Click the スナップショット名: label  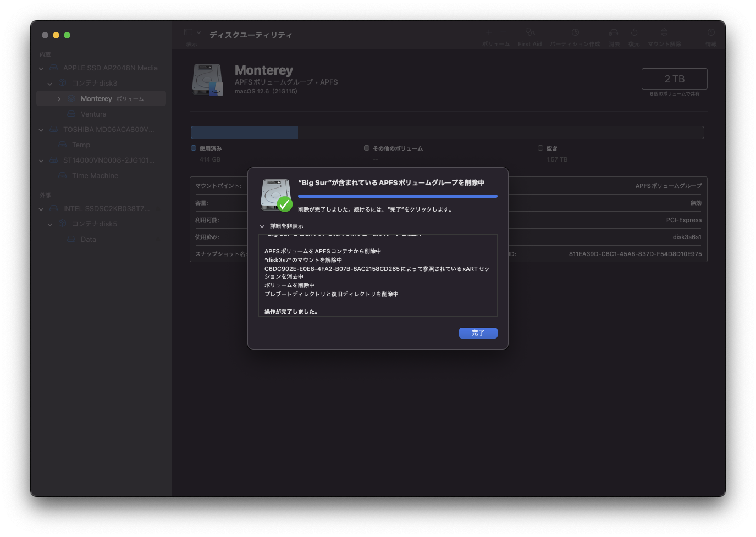pyautogui.click(x=221, y=254)
